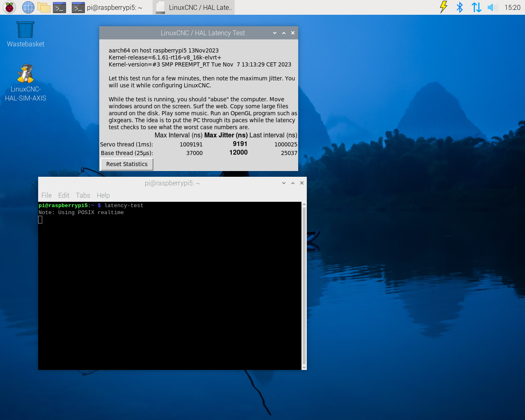
Task: Open the network up/down arrows menu
Action: coord(476,7)
